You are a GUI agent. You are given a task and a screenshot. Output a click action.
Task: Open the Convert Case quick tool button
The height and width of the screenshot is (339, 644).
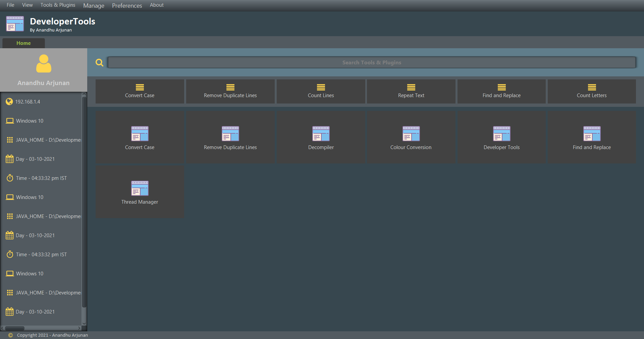[x=140, y=91]
